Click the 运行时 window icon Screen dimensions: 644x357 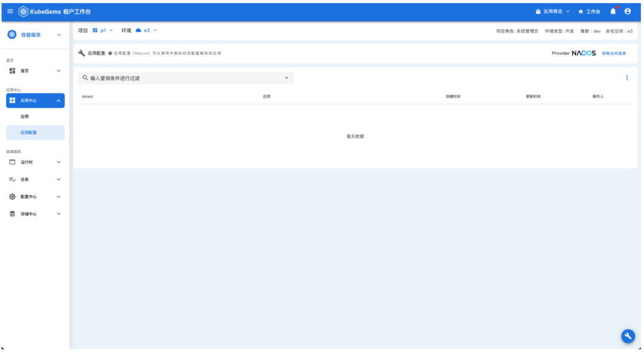point(13,162)
